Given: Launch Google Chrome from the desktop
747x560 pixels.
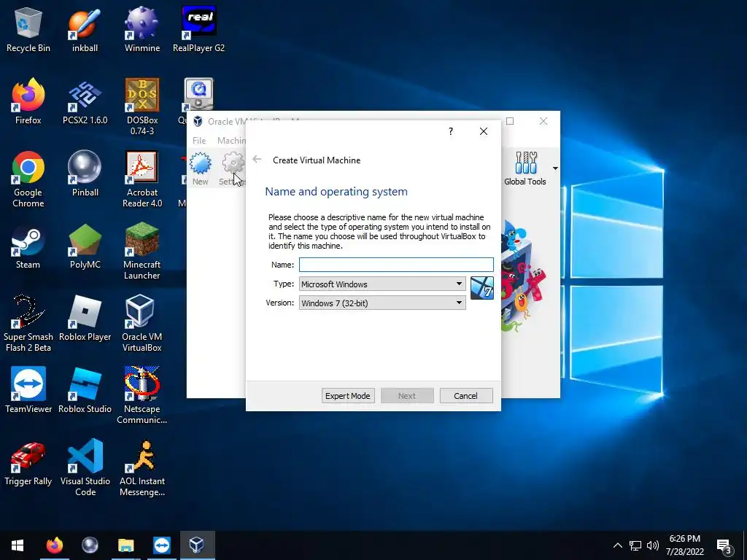Looking at the screenshot, I should pyautogui.click(x=28, y=179).
